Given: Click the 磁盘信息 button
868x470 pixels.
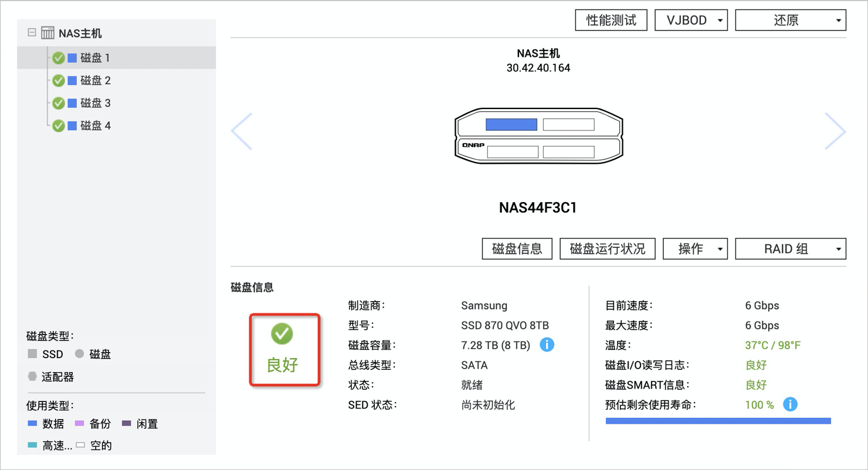Looking at the screenshot, I should click(x=517, y=248).
